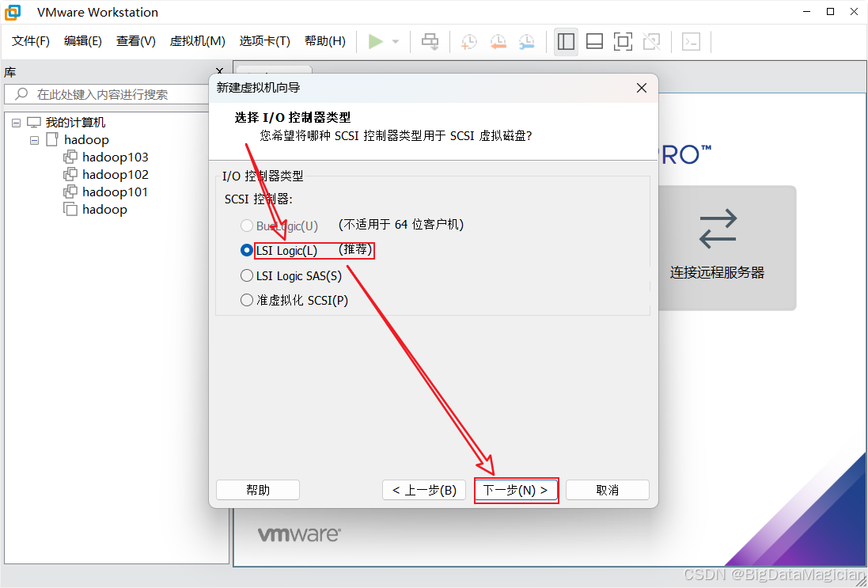
Task: Click the (推荐) text beside LSI Logic
Action: point(355,250)
